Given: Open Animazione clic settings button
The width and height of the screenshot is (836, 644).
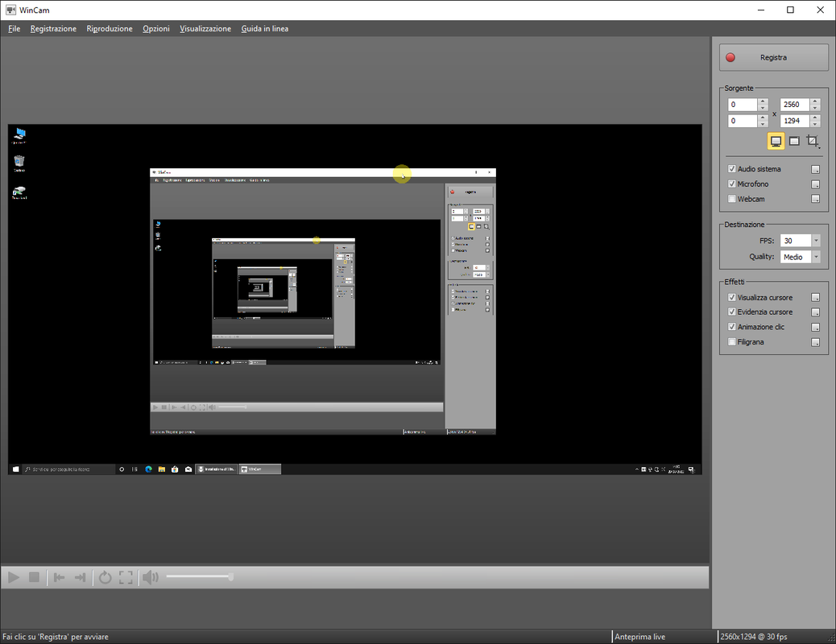Looking at the screenshot, I should point(815,327).
